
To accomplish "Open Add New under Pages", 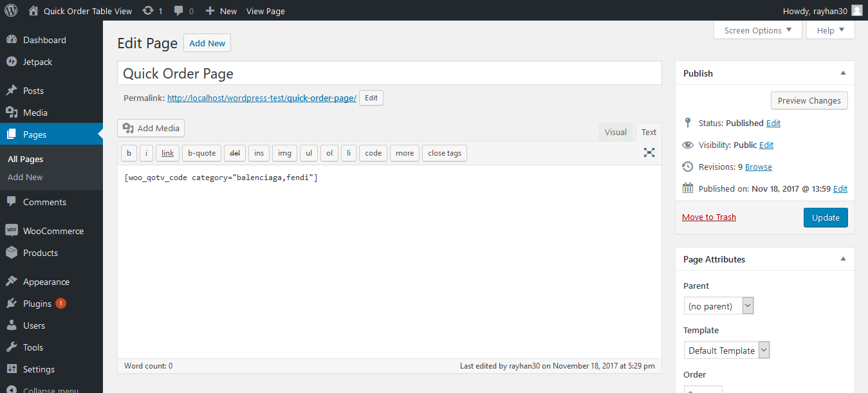I will tap(25, 177).
